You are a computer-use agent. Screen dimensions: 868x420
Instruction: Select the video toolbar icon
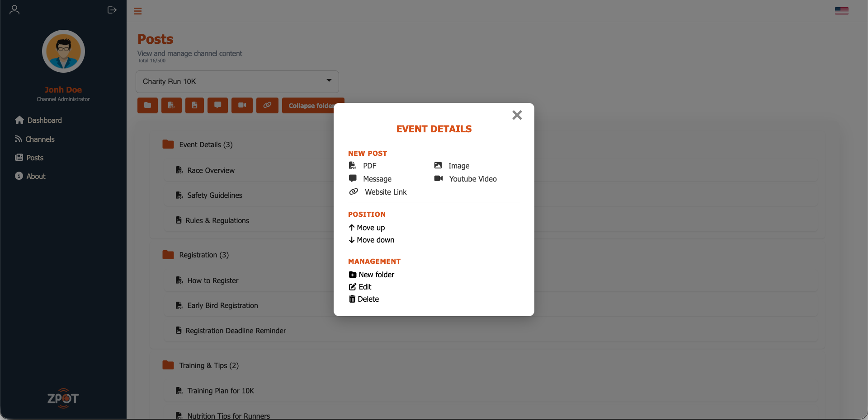click(x=242, y=105)
